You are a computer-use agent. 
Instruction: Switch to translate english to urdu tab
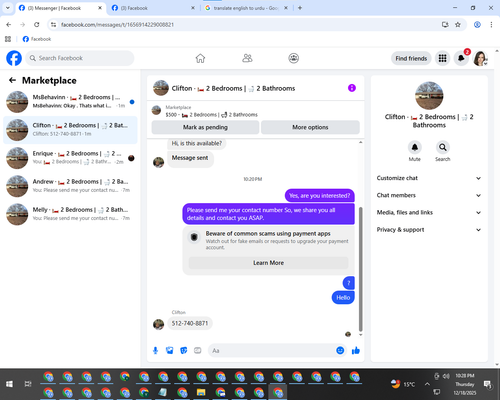pos(245,8)
